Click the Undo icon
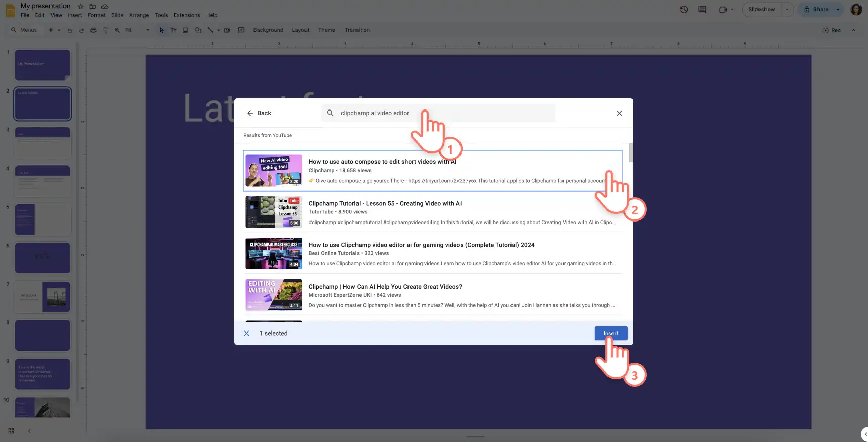Image resolution: width=868 pixels, height=442 pixels. pos(70,30)
